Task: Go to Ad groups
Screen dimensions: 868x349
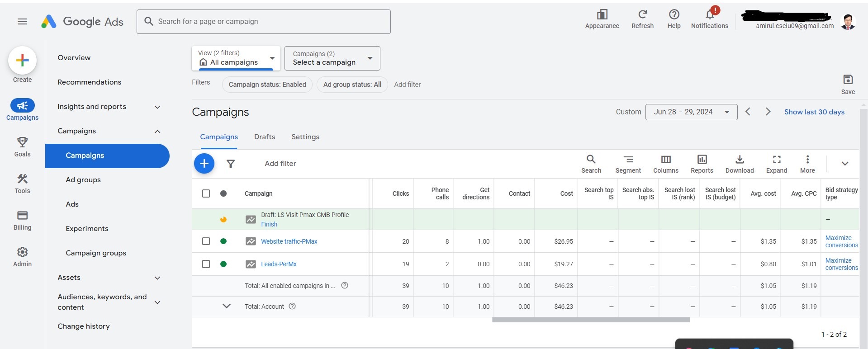Action: 83,180
